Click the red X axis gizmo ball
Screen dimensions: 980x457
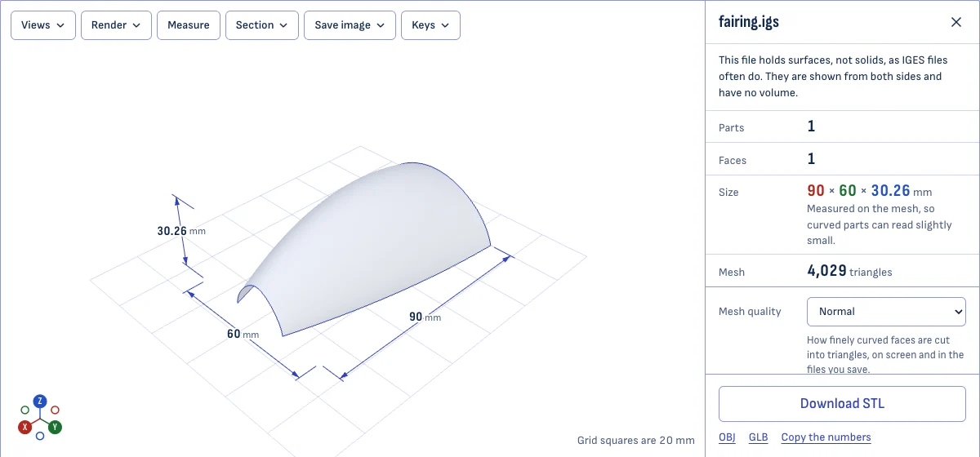25,427
